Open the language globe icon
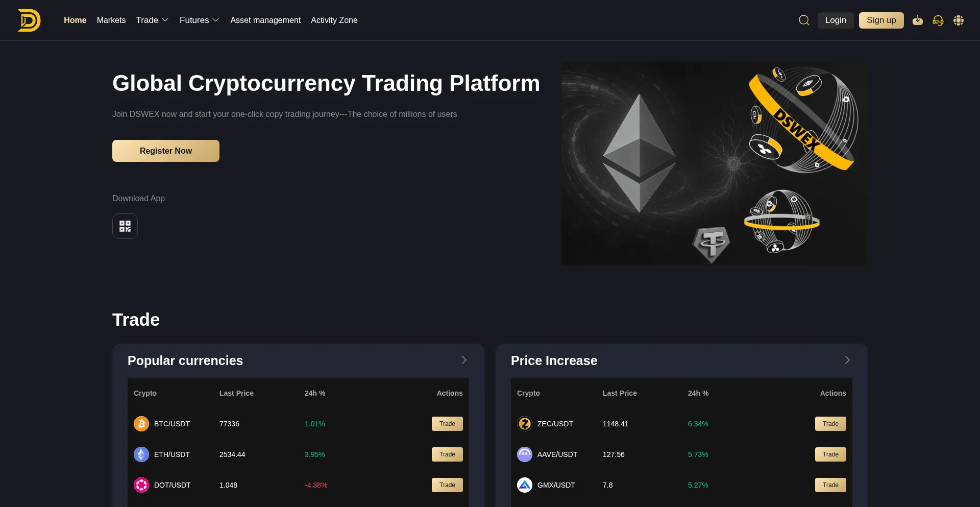This screenshot has width=980, height=507. (x=959, y=20)
